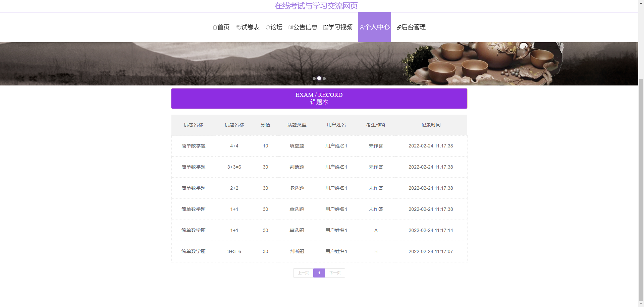Click the icon beside 公告信息
Screen dimensions: 644x307
tap(291, 27)
